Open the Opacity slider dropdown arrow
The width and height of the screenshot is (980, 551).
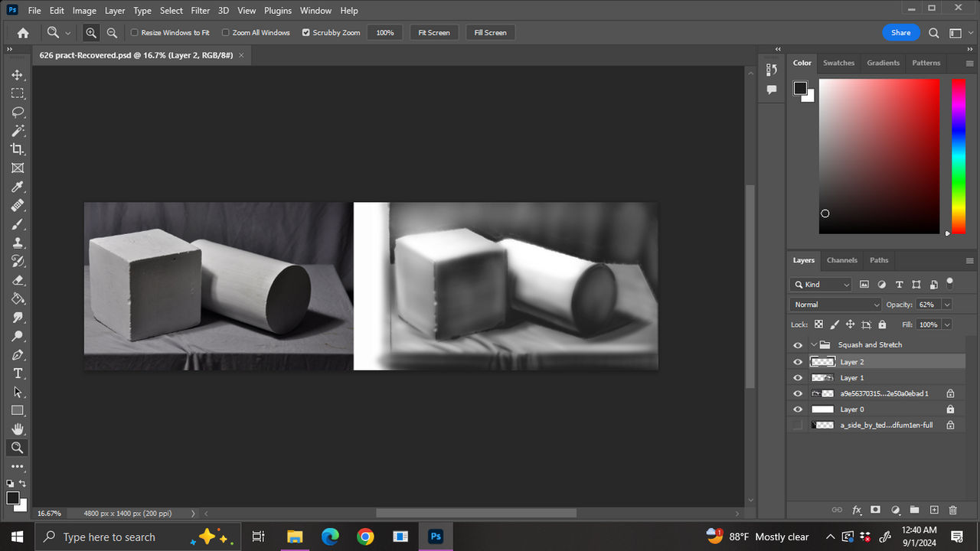pyautogui.click(x=947, y=305)
